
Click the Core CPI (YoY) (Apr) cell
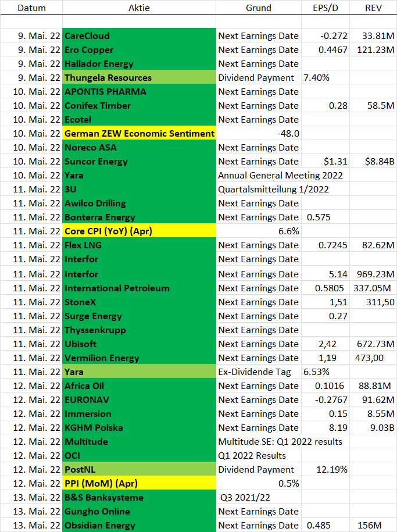139,231
